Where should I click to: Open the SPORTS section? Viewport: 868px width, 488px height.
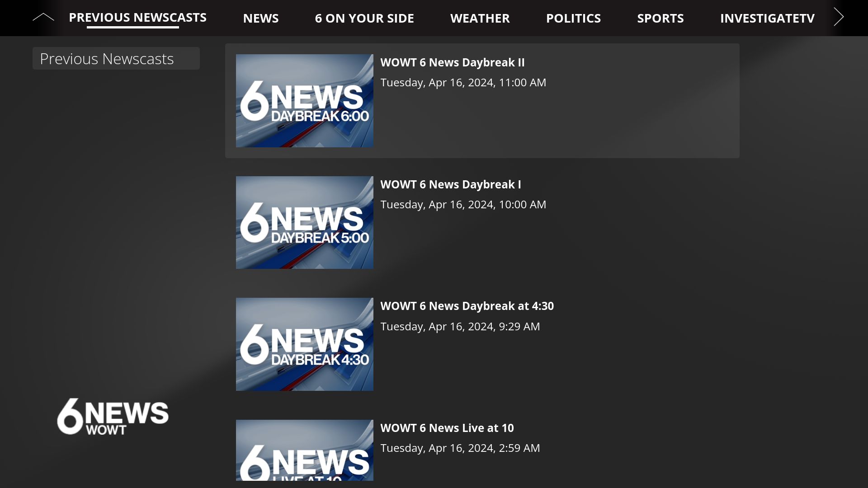coord(660,18)
